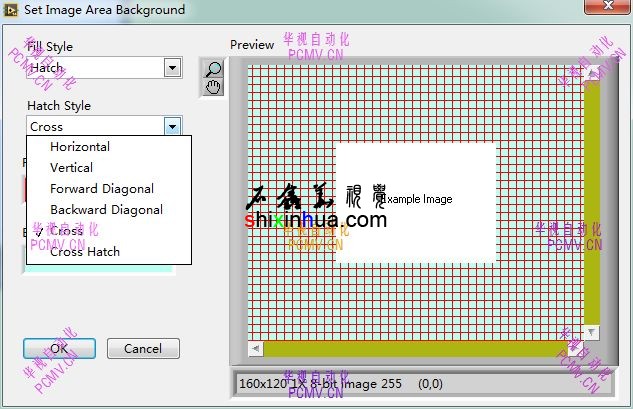Pick the checked Cross option
This screenshot has height=409, width=633.
coord(67,231)
